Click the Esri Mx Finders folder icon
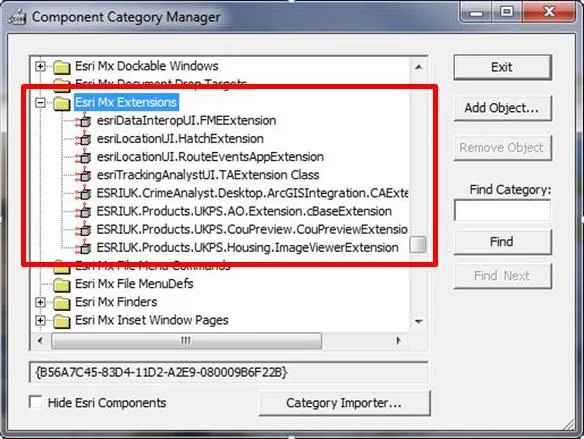The width and height of the screenshot is (584, 439). pos(62,303)
